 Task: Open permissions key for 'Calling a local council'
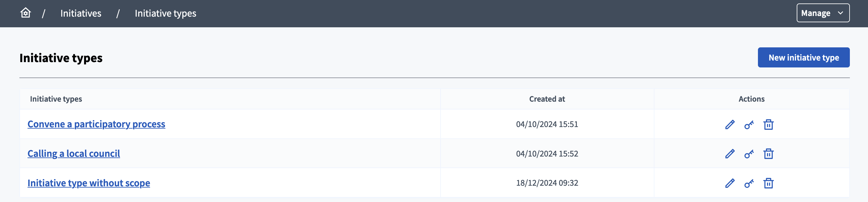pos(749,154)
